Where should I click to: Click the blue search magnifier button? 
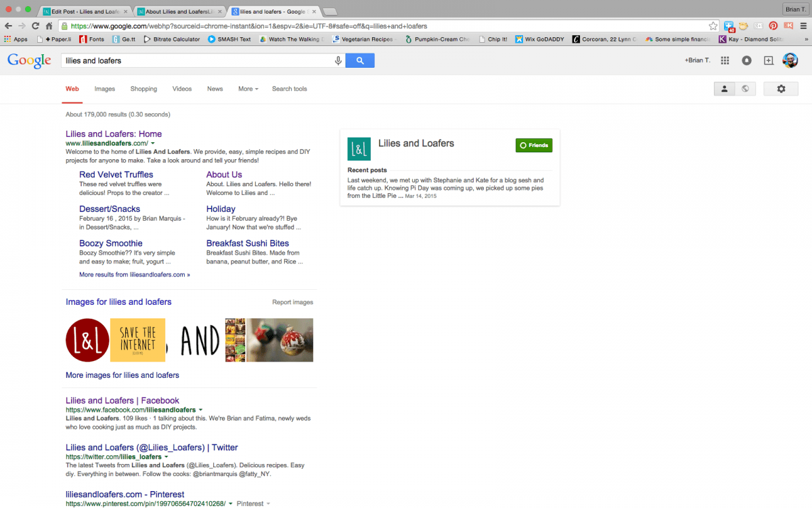pyautogui.click(x=360, y=61)
